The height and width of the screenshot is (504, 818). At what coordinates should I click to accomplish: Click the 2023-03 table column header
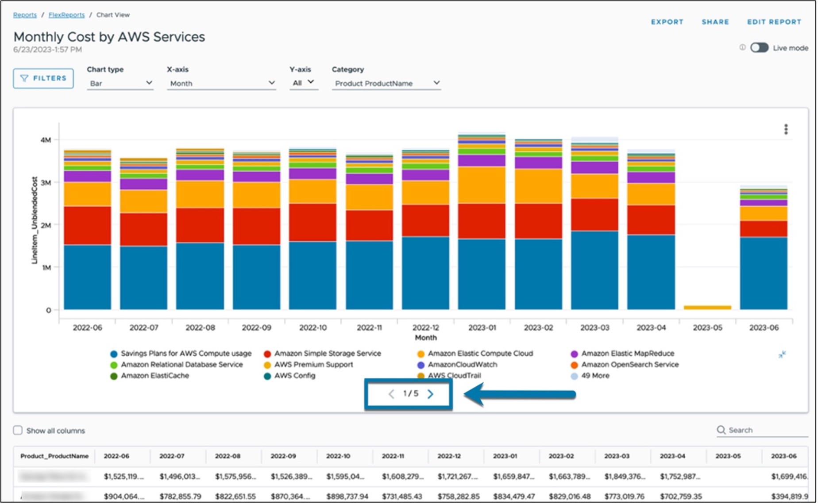[x=617, y=456]
